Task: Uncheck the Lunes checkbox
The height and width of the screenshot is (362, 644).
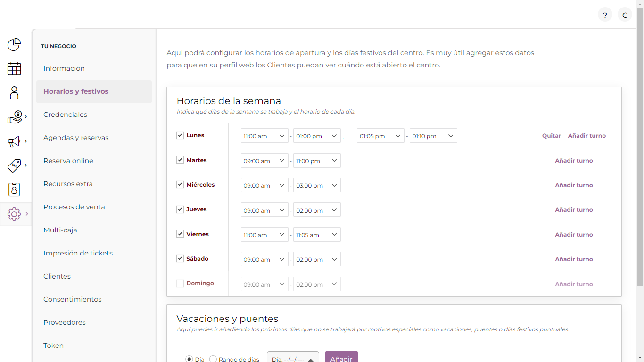Action: tap(180, 135)
